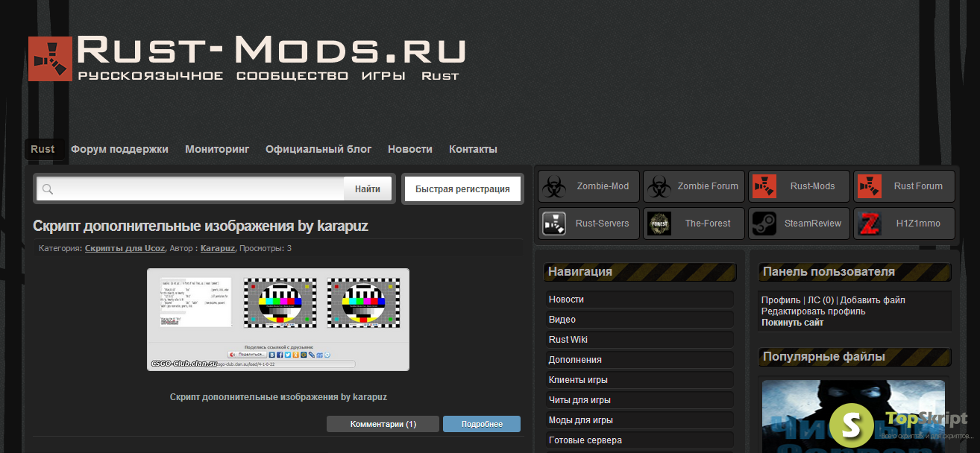980x453 pixels.
Task: Open Rust Forum partner link
Action: [x=905, y=186]
